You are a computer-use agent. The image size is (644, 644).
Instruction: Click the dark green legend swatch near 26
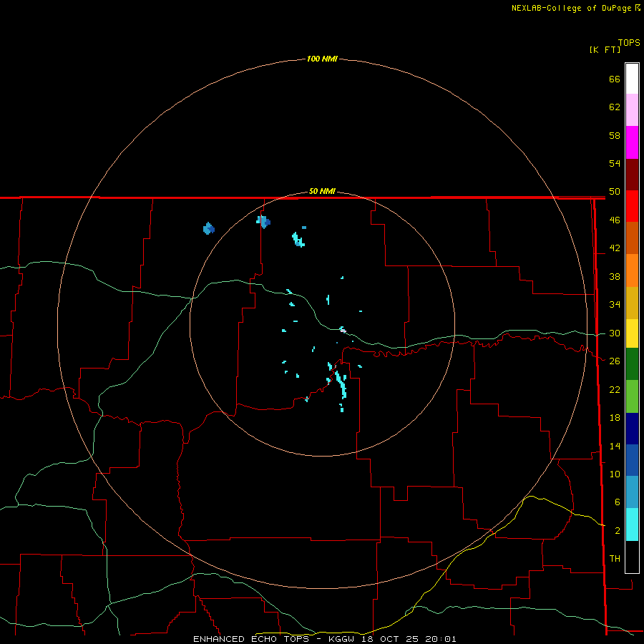click(632, 364)
